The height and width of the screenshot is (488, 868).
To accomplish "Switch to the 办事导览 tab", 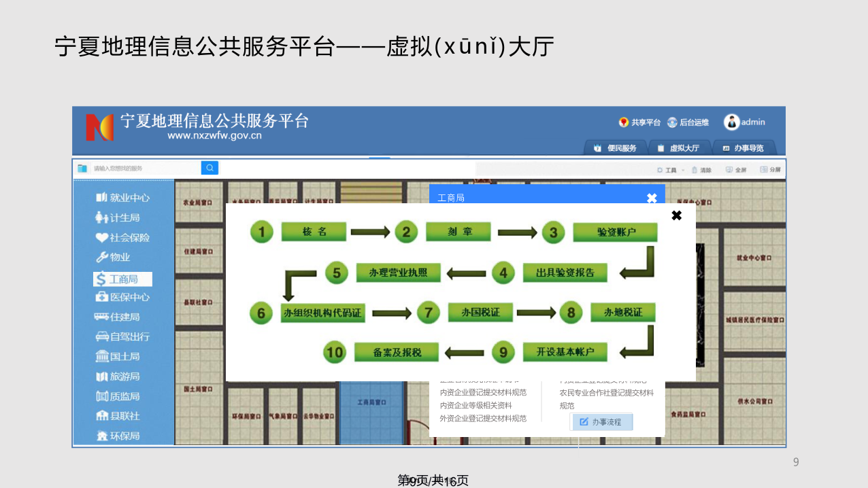I will pyautogui.click(x=743, y=148).
